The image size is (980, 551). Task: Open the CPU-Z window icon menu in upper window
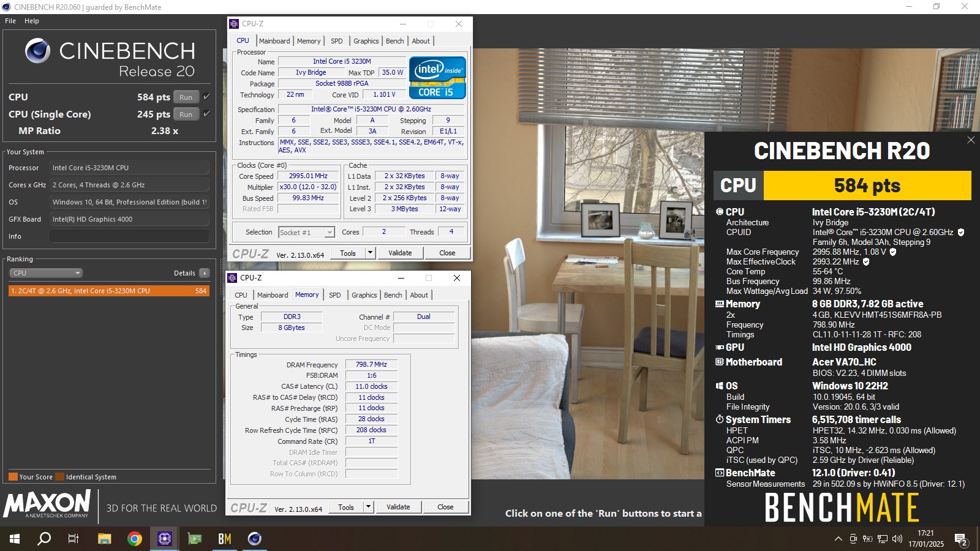pyautogui.click(x=234, y=24)
